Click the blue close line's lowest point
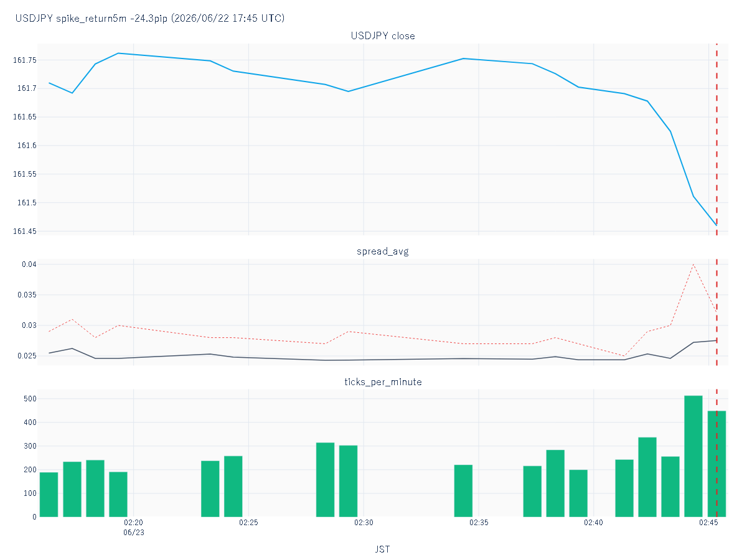 716,225
